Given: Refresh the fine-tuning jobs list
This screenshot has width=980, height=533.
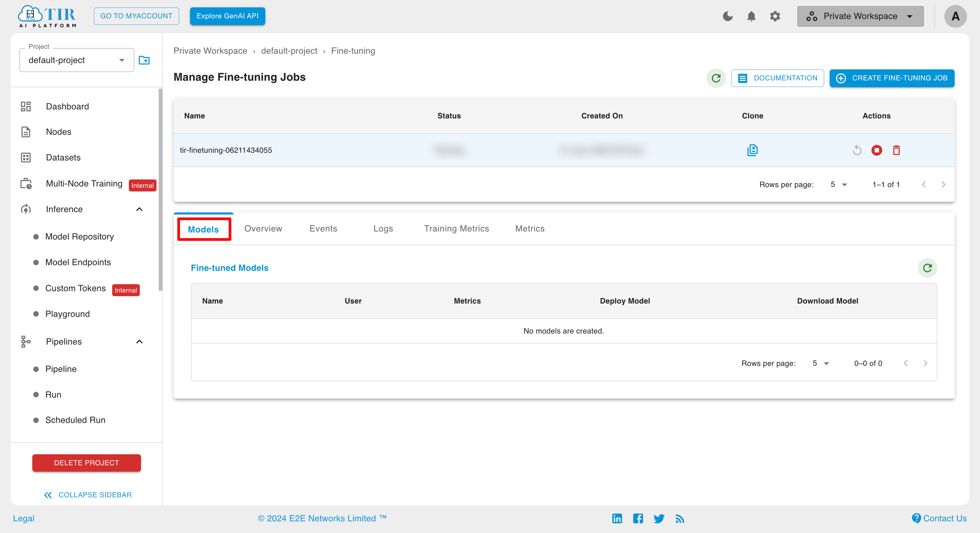Looking at the screenshot, I should [716, 78].
